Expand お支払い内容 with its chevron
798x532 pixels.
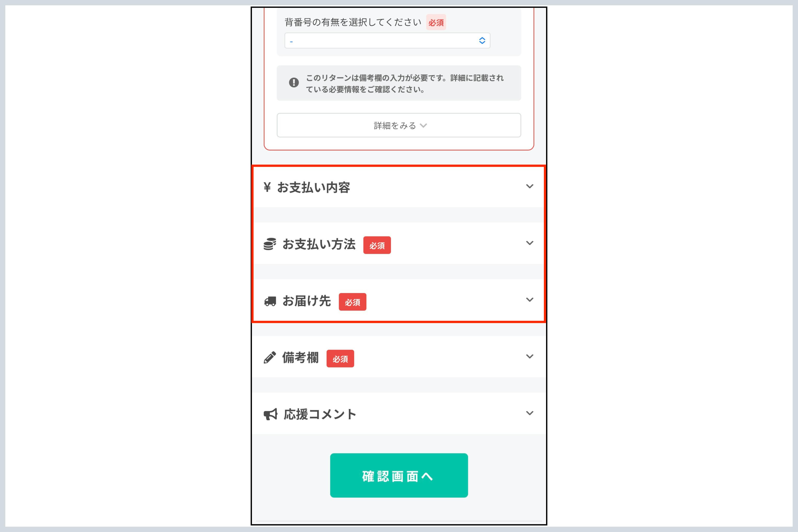point(529,186)
